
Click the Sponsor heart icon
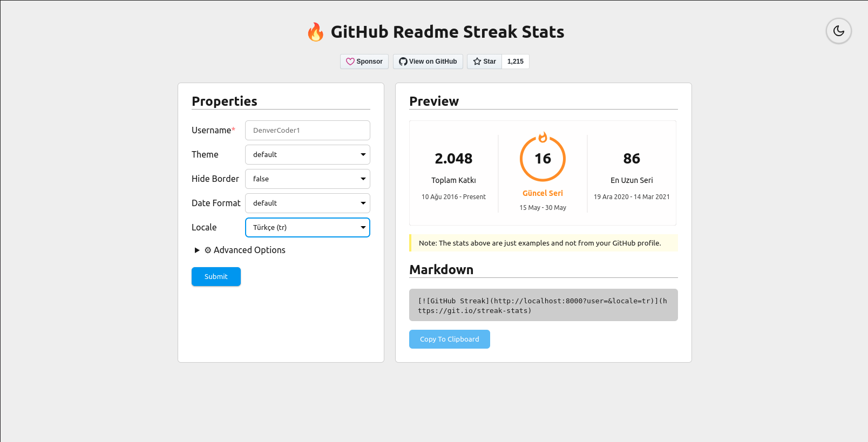(350, 62)
